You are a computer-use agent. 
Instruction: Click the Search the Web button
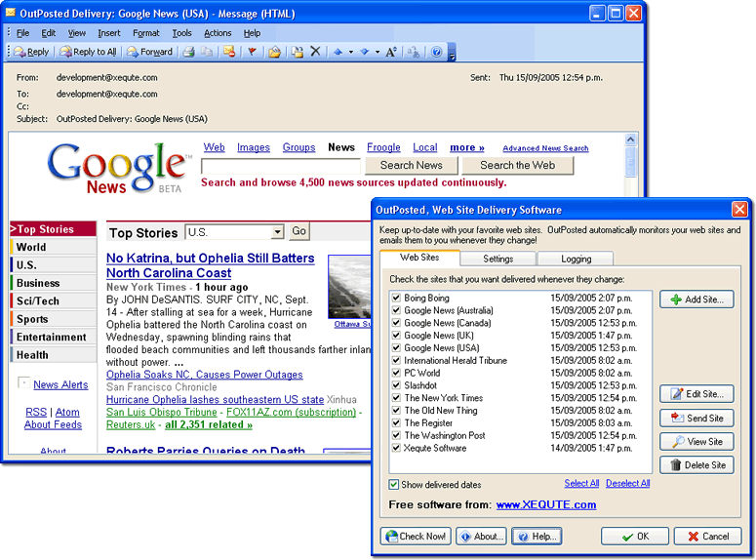[x=518, y=166]
